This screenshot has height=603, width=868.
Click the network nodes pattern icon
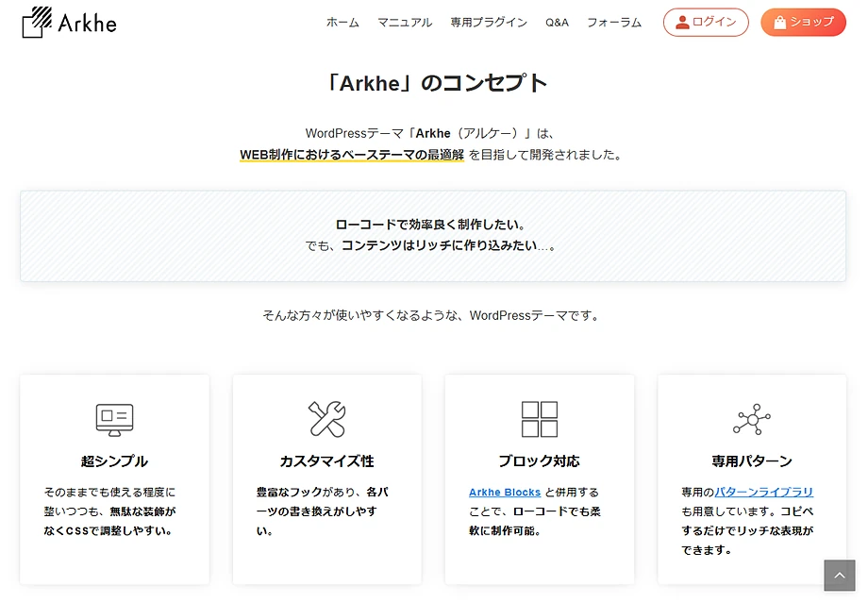coord(752,419)
